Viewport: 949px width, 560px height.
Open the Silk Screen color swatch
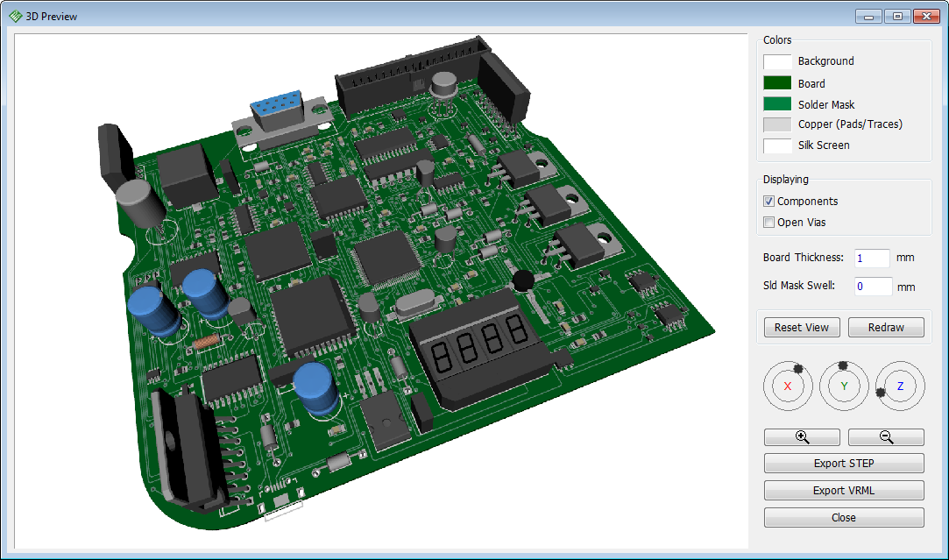[777, 145]
